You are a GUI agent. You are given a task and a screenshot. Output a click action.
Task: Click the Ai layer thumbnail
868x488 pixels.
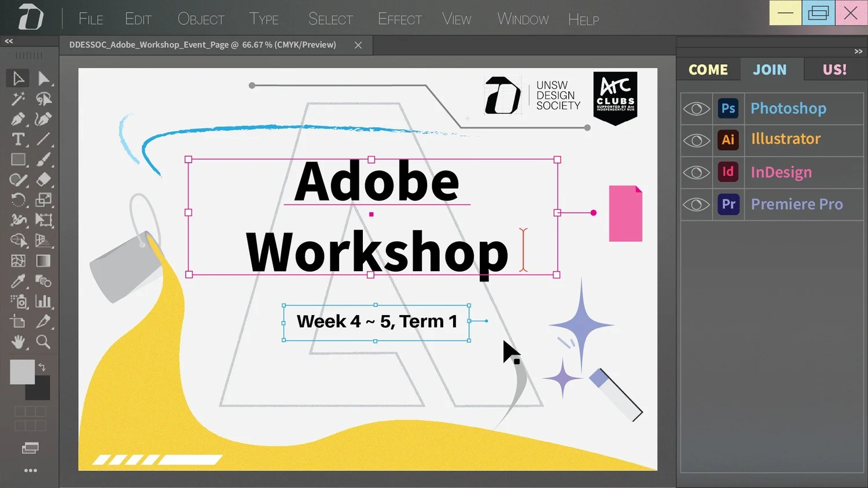pyautogui.click(x=729, y=139)
